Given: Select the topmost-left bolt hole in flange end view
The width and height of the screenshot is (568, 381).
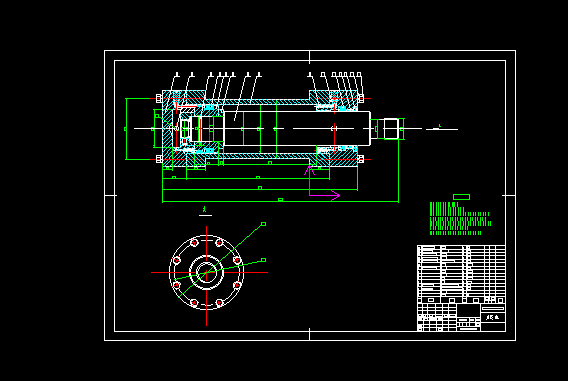Looking at the screenshot, I should tap(194, 243).
